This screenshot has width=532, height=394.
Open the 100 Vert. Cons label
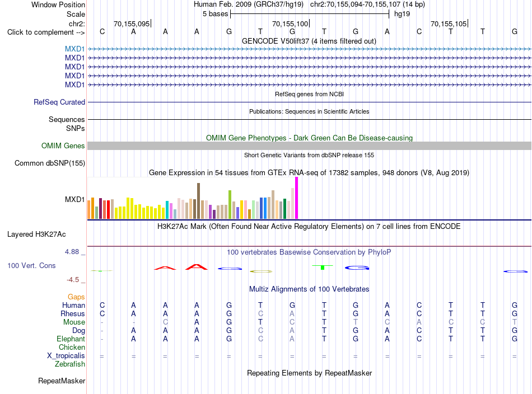coord(31,265)
